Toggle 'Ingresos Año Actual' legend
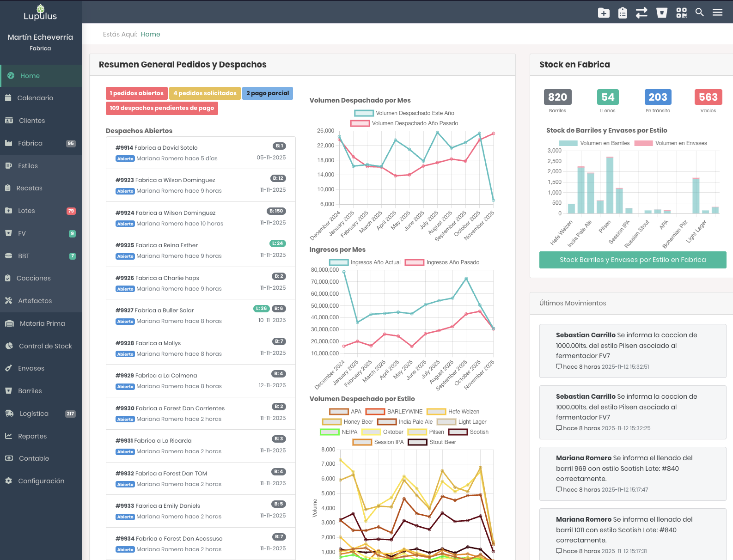The width and height of the screenshot is (733, 560). 365,262
